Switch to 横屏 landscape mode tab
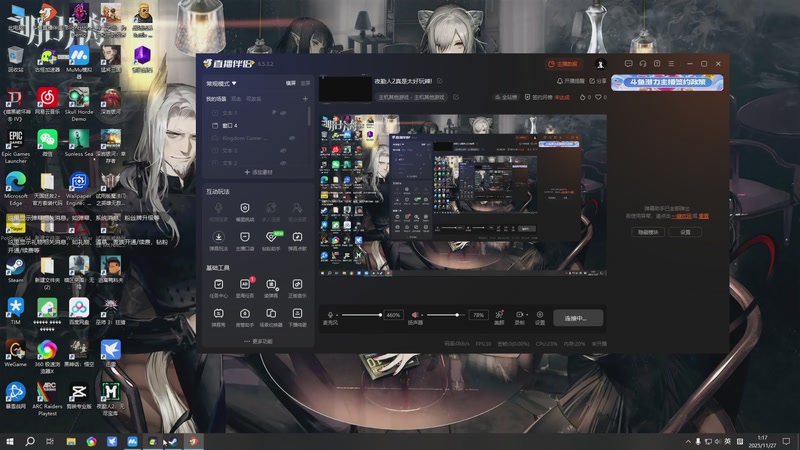 (x=291, y=83)
